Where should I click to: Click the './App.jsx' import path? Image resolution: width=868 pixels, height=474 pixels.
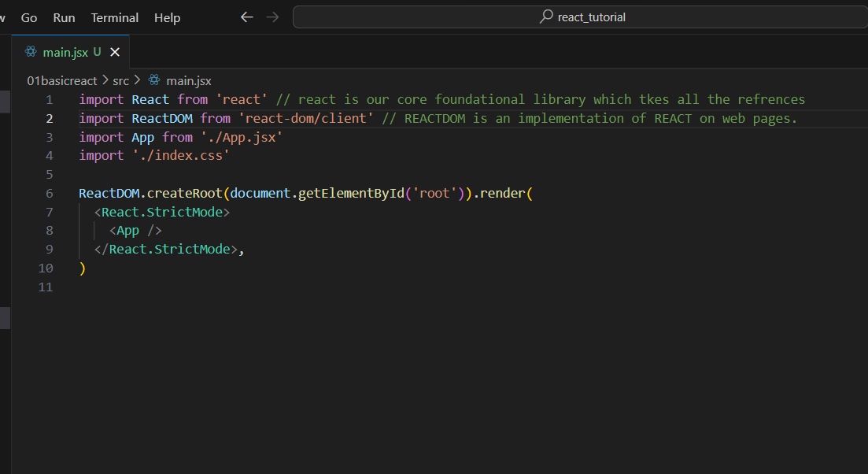(x=242, y=137)
